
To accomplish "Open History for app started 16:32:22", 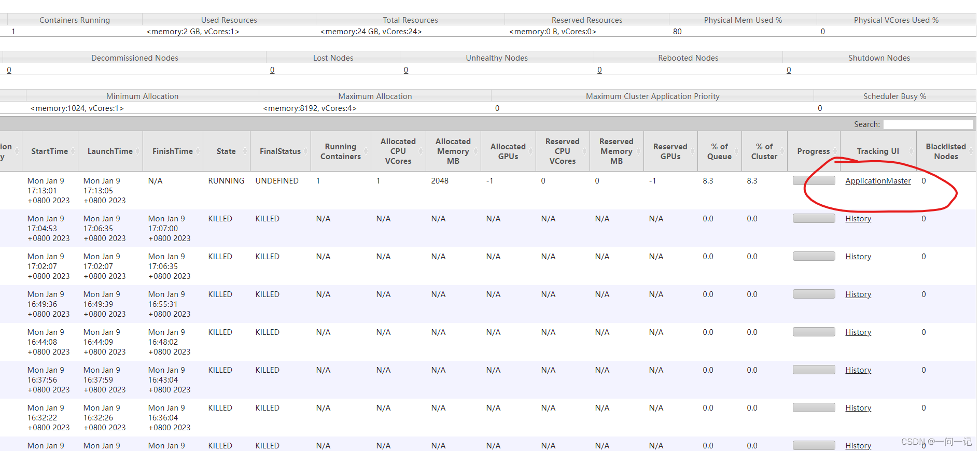I will coord(858,408).
